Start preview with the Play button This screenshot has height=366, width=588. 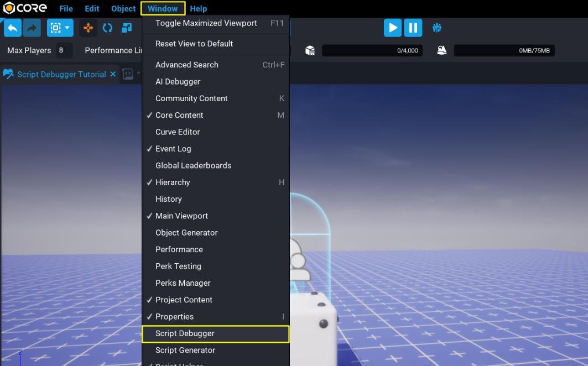(x=392, y=28)
